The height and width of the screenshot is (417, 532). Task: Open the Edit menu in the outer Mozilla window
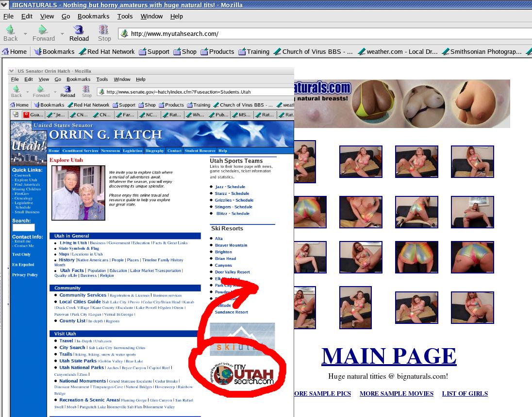click(x=27, y=16)
